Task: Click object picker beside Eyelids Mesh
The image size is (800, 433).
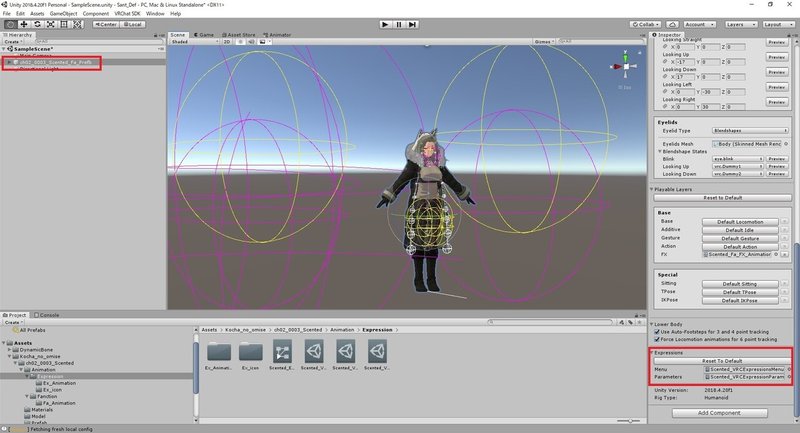Action: 786,144
